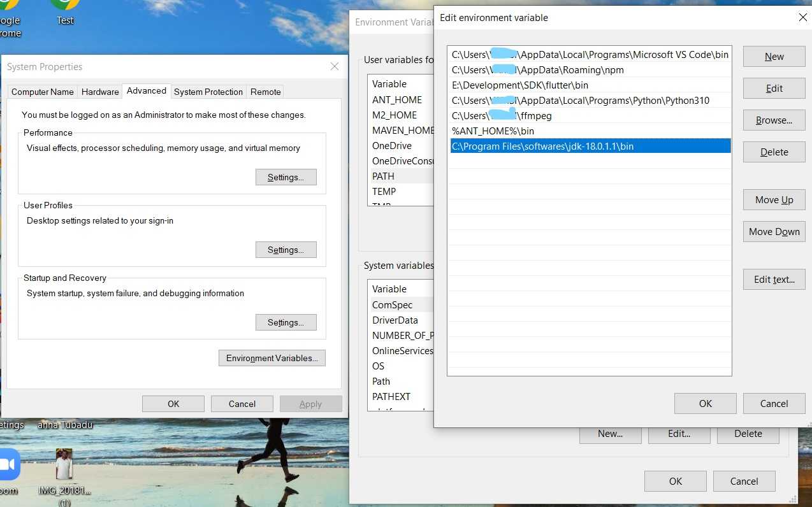Select the AppData\Roaming\npm path entry
The width and height of the screenshot is (812, 507).
point(590,69)
